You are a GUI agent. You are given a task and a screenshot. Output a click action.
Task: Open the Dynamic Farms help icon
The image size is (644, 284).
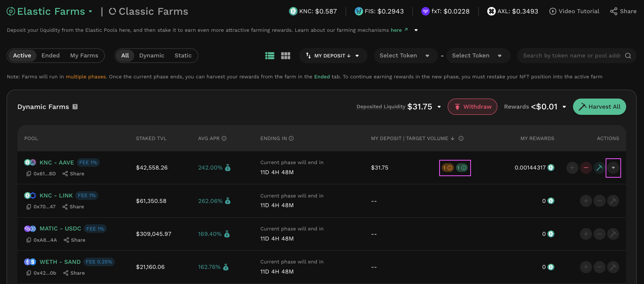tap(75, 107)
